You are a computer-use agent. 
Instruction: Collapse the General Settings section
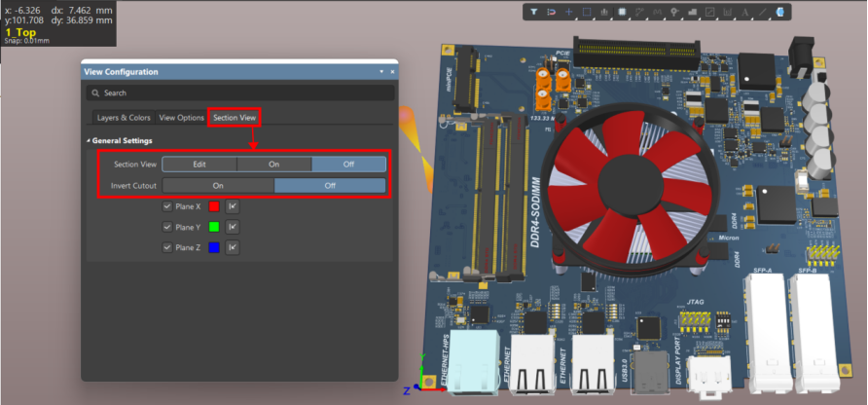(x=89, y=141)
